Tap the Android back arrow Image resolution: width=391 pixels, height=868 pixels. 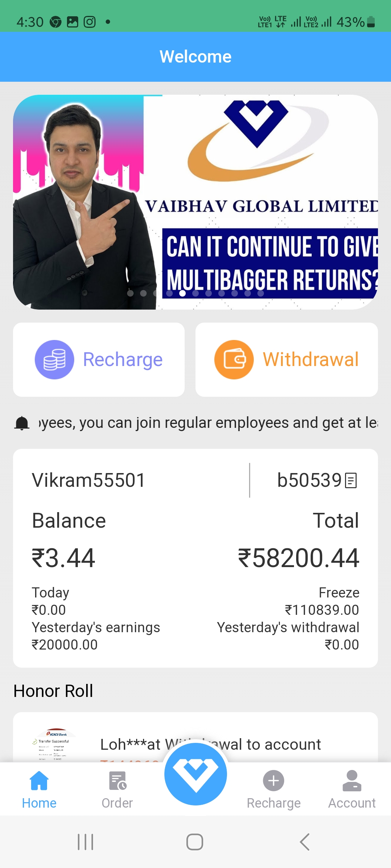(x=305, y=842)
